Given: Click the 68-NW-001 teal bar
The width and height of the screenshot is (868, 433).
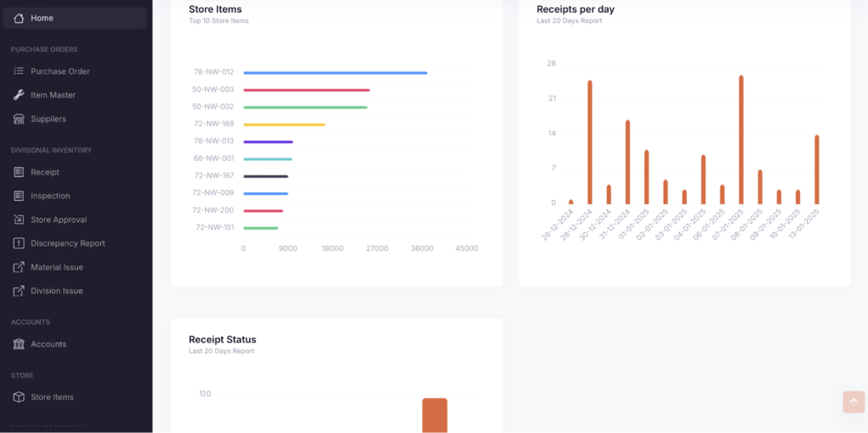Looking at the screenshot, I should [267, 159].
